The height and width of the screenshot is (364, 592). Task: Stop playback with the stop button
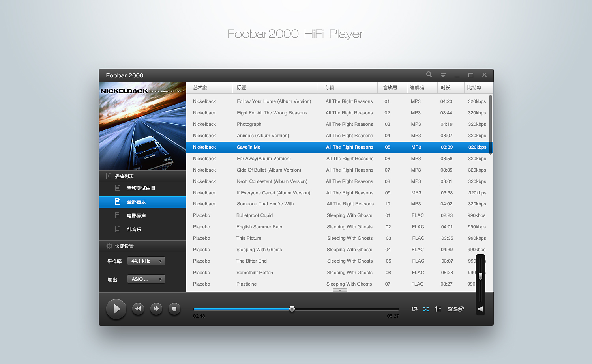click(x=174, y=309)
